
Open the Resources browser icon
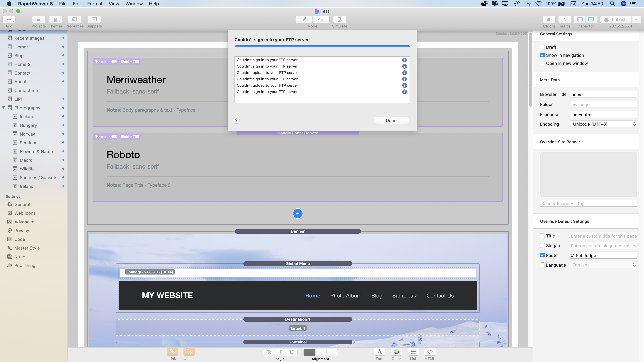click(x=74, y=19)
